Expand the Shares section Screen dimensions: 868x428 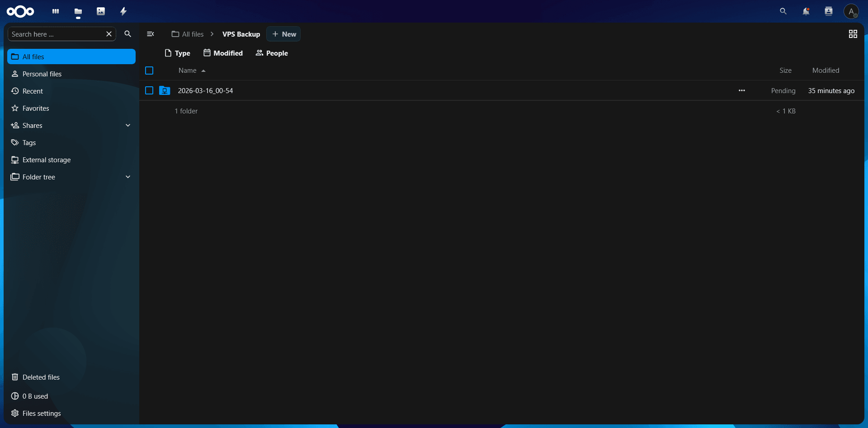128,125
